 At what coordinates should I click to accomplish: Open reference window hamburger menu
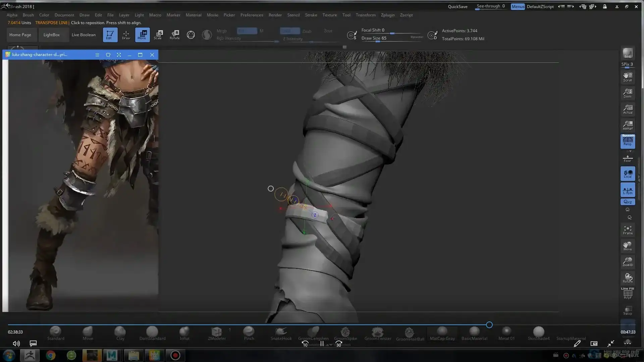click(x=97, y=55)
